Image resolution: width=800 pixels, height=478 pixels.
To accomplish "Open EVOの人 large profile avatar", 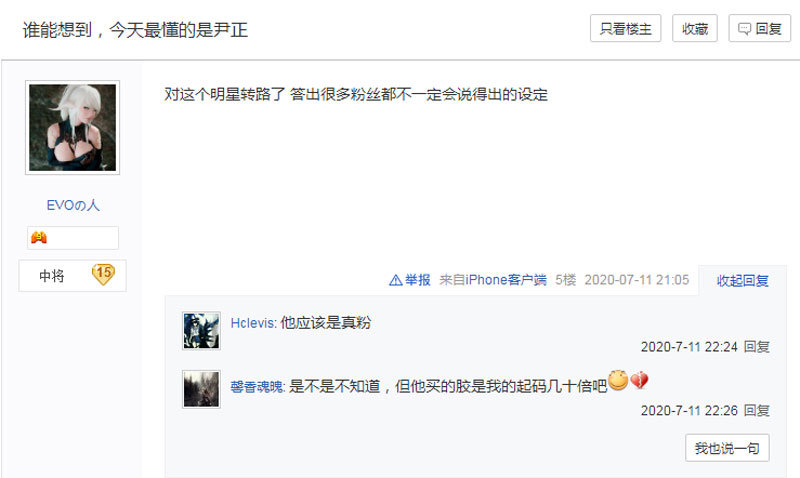I will (72, 128).
